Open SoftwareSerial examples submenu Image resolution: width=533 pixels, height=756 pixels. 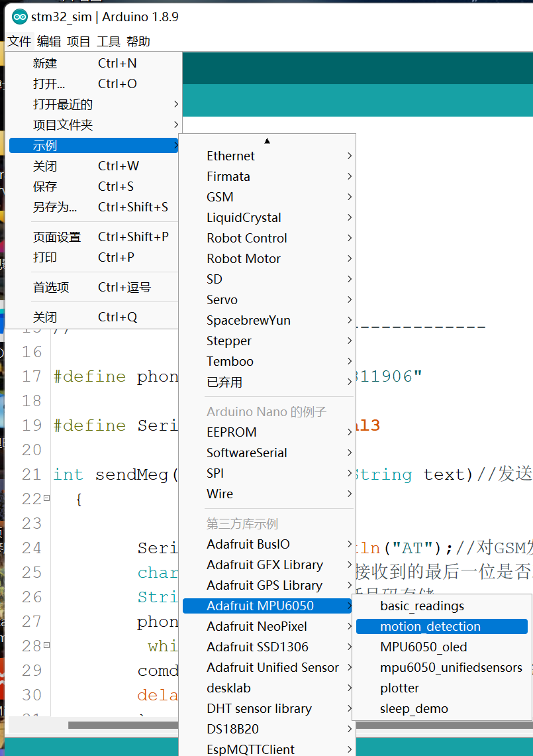click(x=267, y=453)
